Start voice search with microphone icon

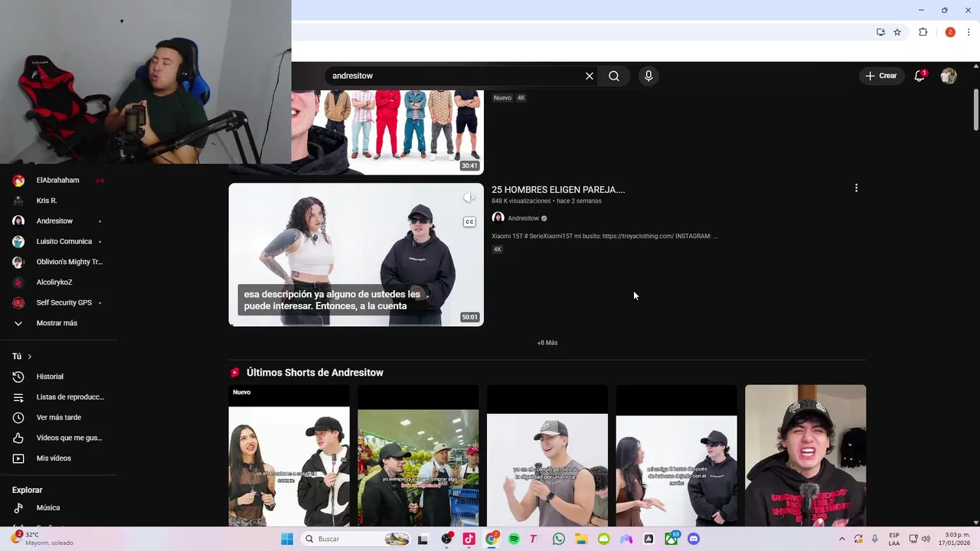point(648,76)
